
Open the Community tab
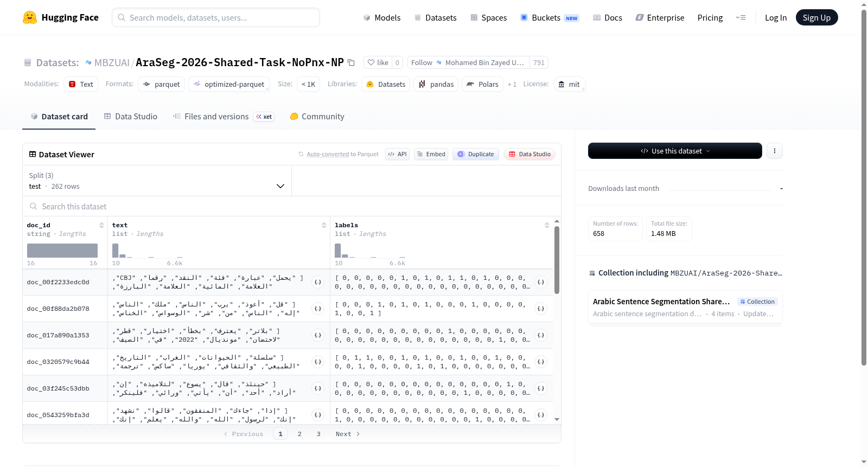(317, 117)
